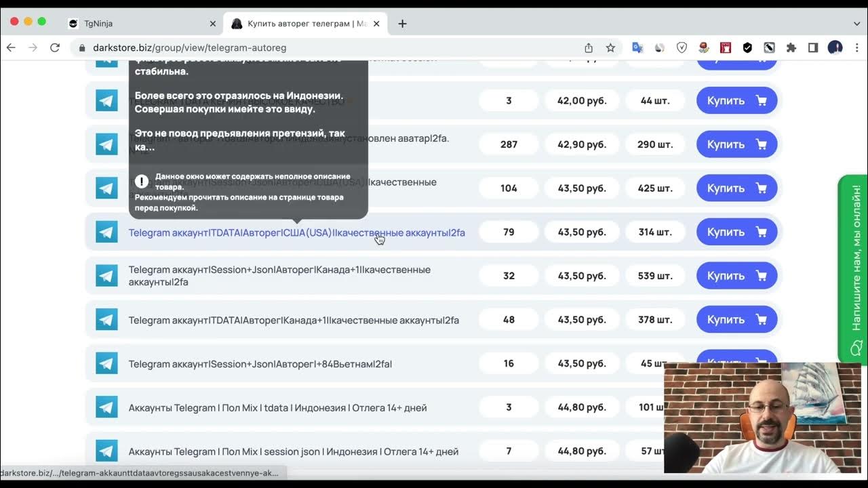
Task: Bookmark this page with the star icon
Action: [610, 47]
